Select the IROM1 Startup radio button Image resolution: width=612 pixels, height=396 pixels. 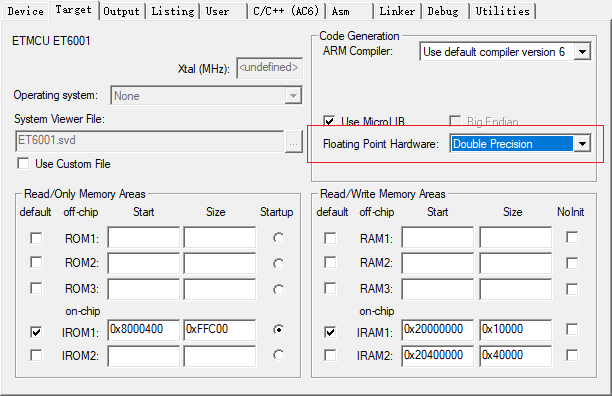click(x=278, y=330)
